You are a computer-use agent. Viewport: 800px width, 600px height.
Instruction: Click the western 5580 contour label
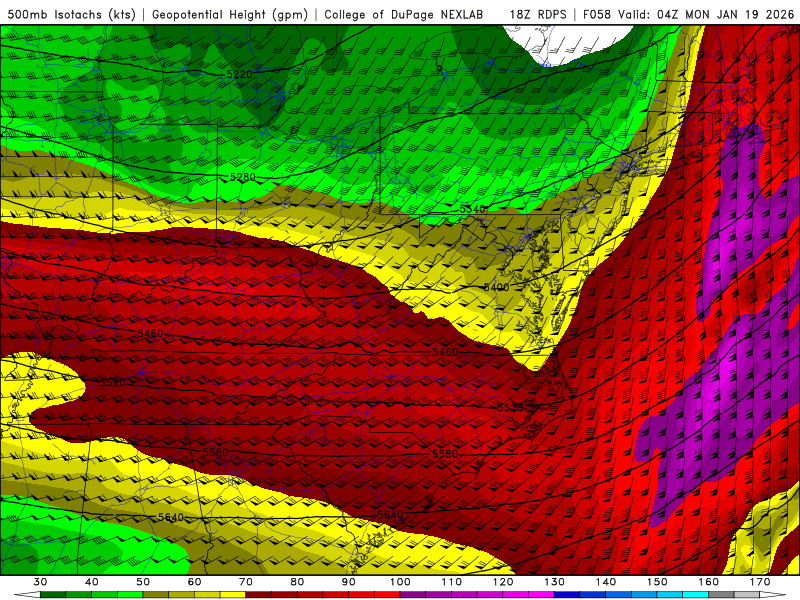pyautogui.click(x=215, y=453)
